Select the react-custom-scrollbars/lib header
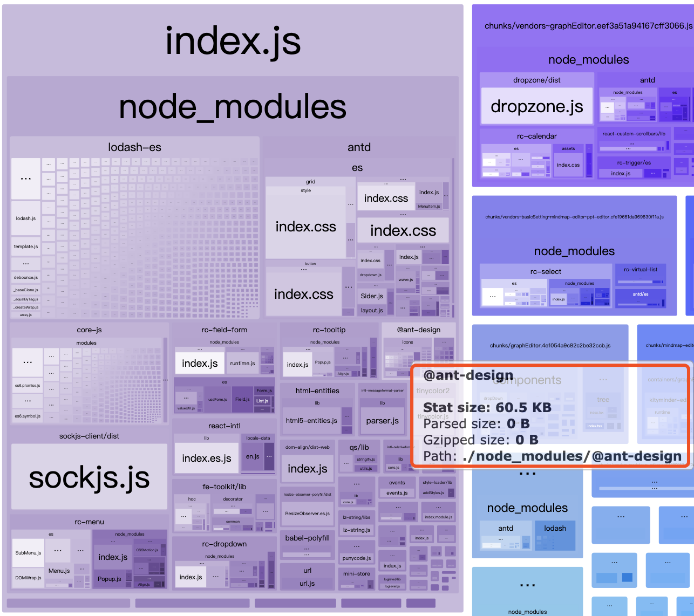 click(634, 134)
